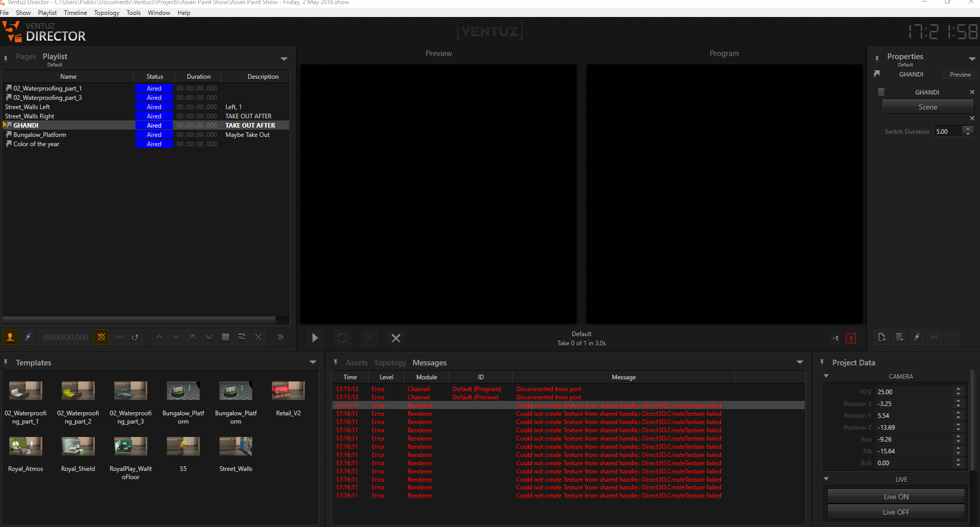980x527 pixels.
Task: Click the move to bottom arrow icon
Action: coord(209,337)
